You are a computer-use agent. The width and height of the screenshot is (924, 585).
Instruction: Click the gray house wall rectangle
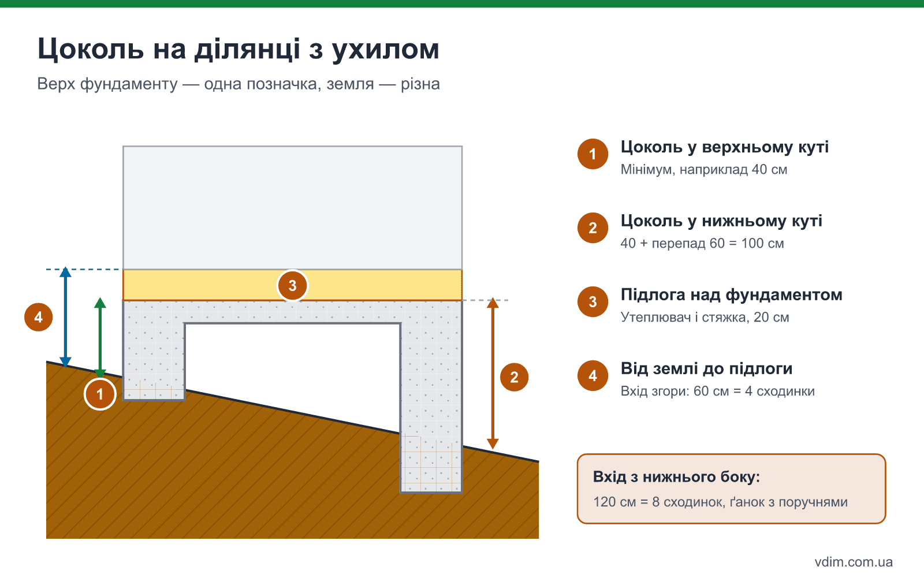[x=292, y=208]
